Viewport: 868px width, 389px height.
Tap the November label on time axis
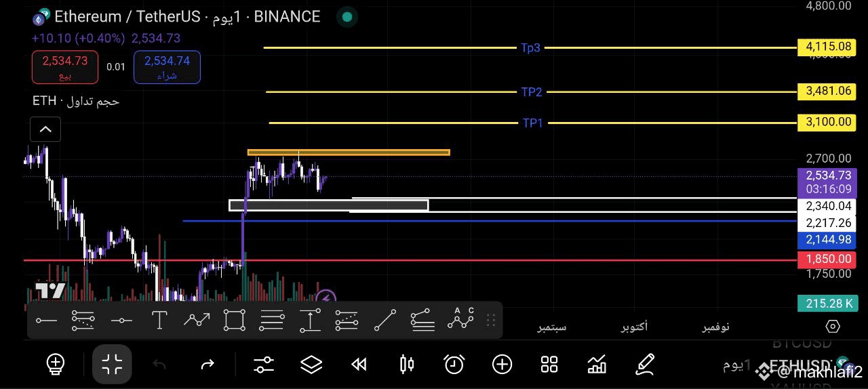click(715, 327)
